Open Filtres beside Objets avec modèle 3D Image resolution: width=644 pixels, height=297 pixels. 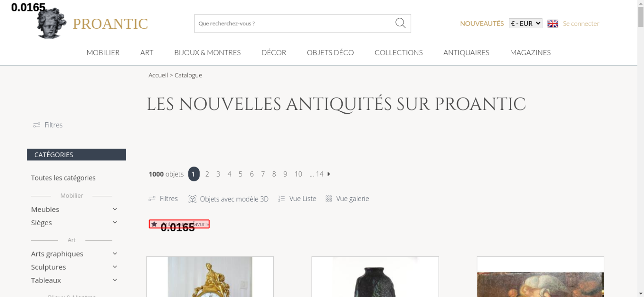(163, 199)
